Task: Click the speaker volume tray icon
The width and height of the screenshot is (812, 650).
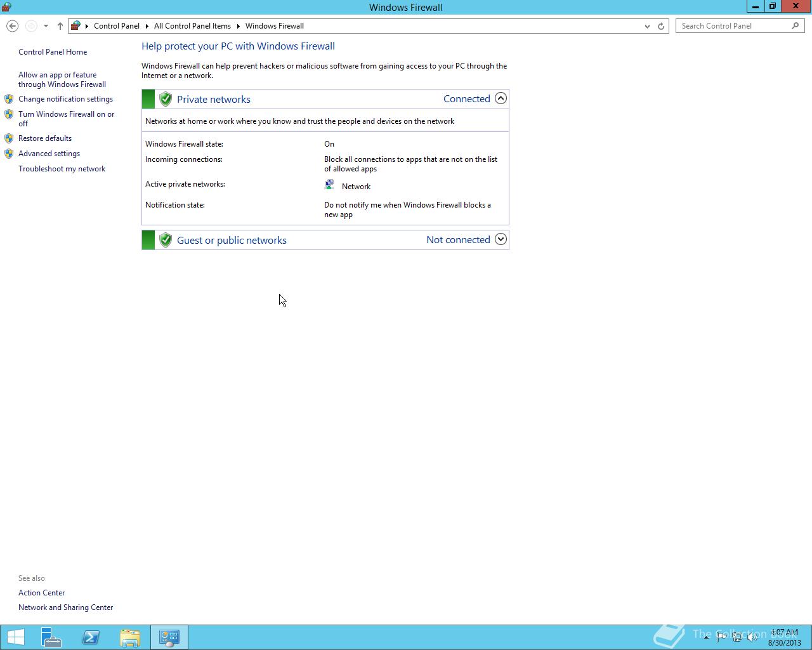Action: tap(752, 637)
